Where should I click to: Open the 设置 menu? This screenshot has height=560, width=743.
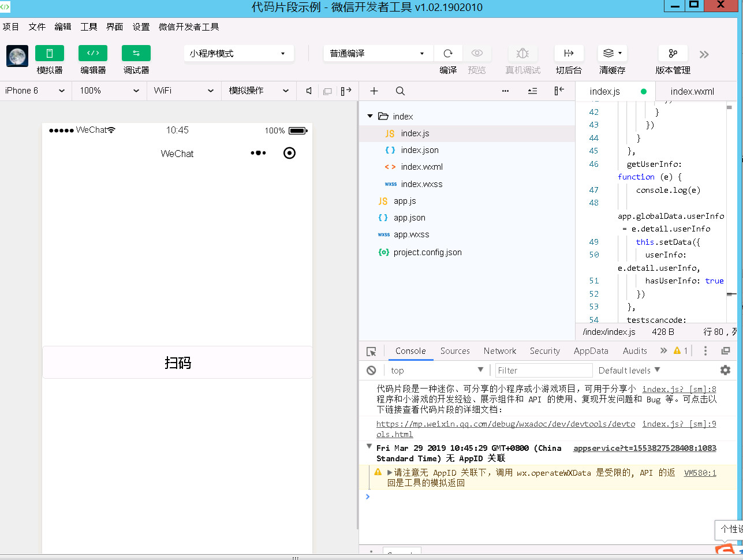point(141,27)
